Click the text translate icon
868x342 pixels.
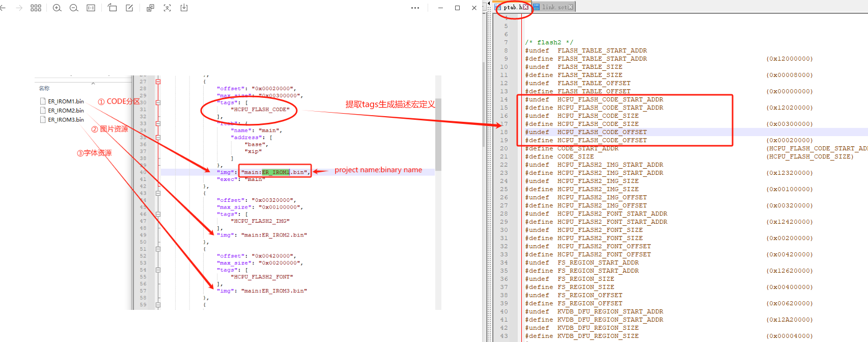(x=150, y=8)
